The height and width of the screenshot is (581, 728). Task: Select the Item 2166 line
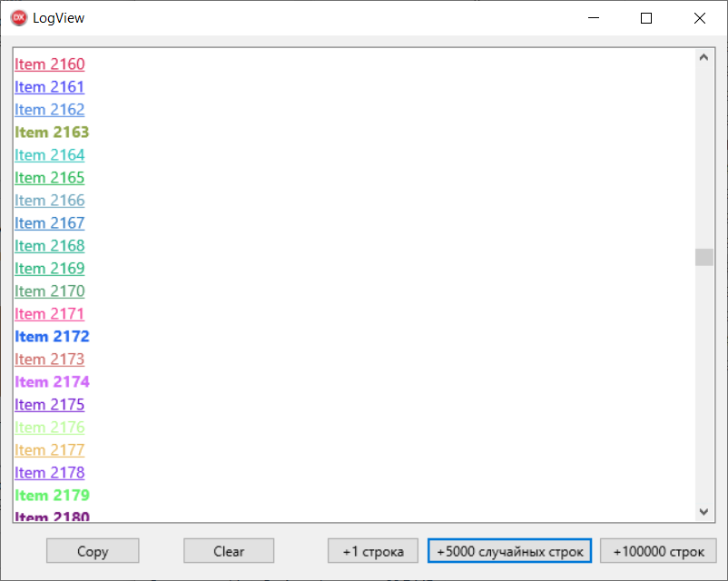point(50,201)
